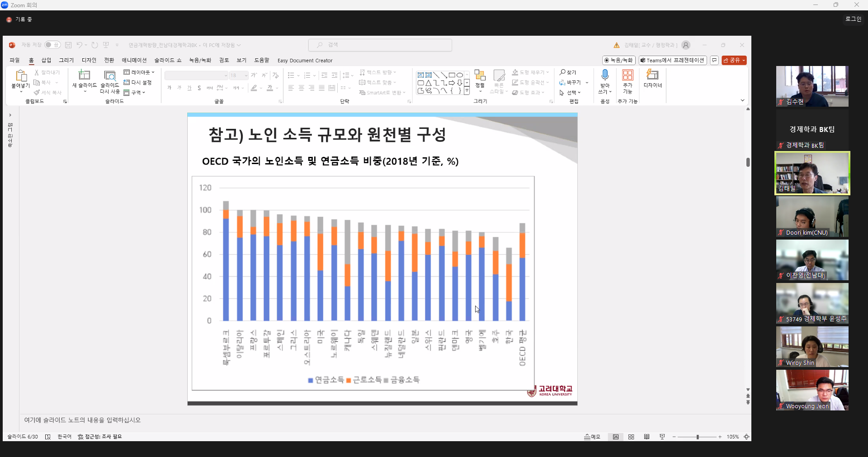Image resolution: width=868 pixels, height=457 pixels.
Task: Click the Increase Indent icon
Action: tap(335, 75)
